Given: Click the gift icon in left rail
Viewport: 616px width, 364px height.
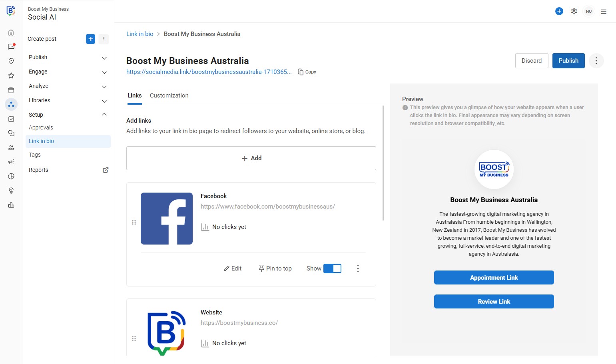Looking at the screenshot, I should (11, 90).
